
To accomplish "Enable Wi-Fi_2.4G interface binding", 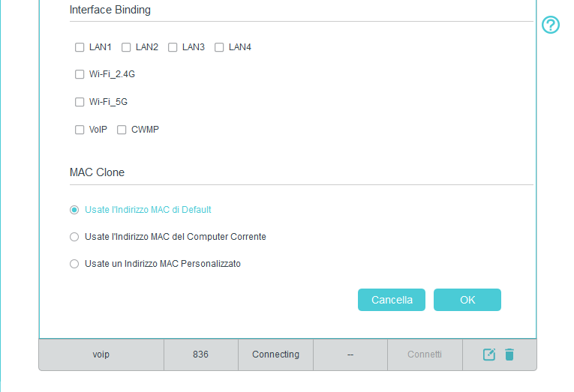I will point(80,74).
